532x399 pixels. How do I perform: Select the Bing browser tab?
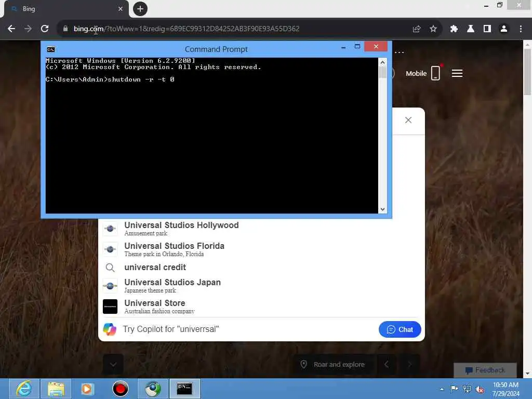(66, 9)
